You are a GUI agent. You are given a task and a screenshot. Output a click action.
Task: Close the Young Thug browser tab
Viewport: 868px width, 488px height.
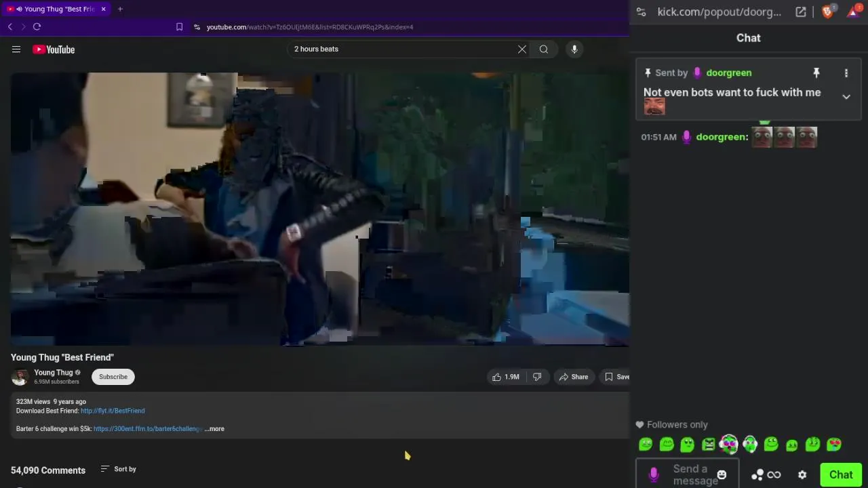coord(104,9)
